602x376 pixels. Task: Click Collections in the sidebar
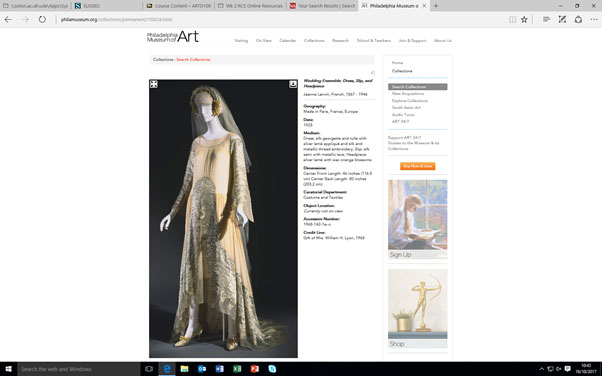click(402, 71)
